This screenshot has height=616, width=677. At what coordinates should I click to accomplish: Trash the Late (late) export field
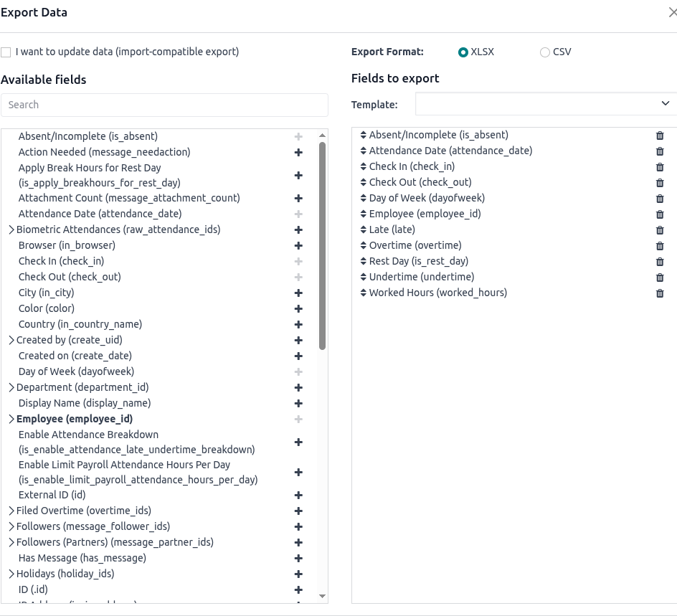click(660, 230)
